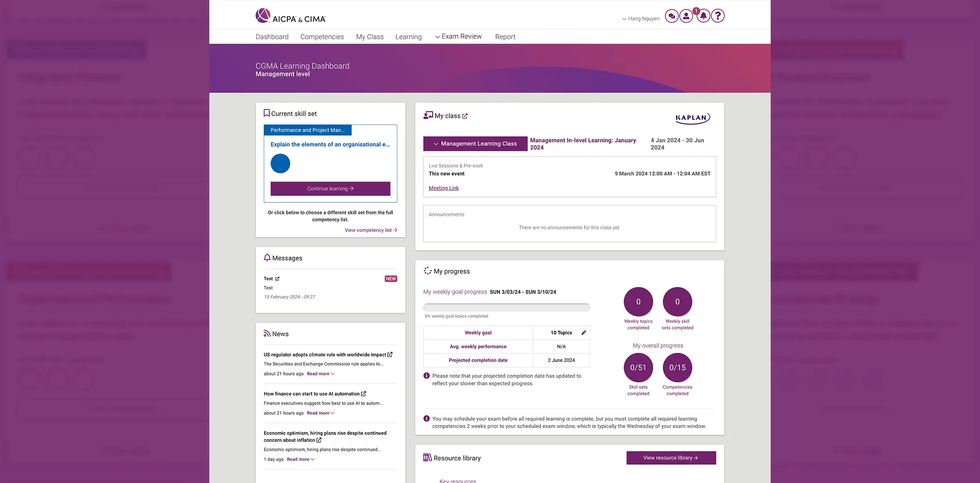Open Economic optimism article external link icon
This screenshot has height=483, width=980.
coord(319,440)
